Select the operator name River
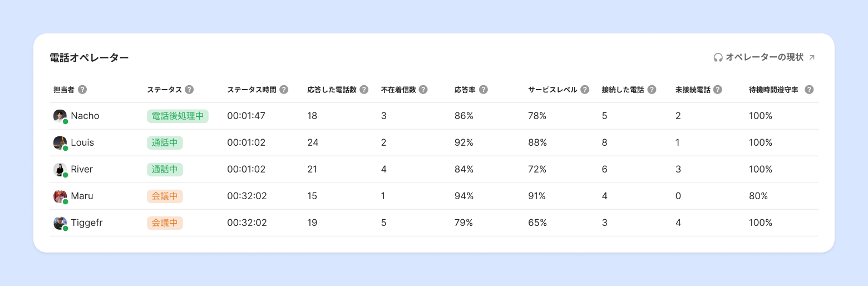868x286 pixels. coord(82,170)
